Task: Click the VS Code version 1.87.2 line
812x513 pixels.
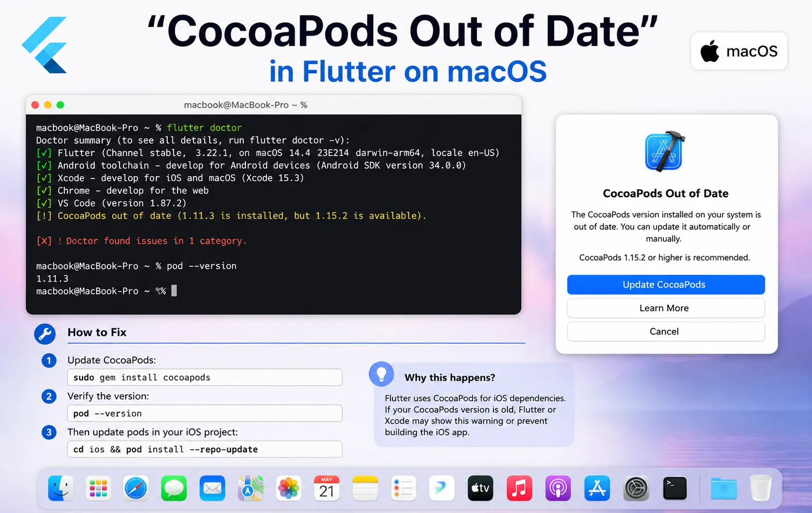Action: [112, 203]
